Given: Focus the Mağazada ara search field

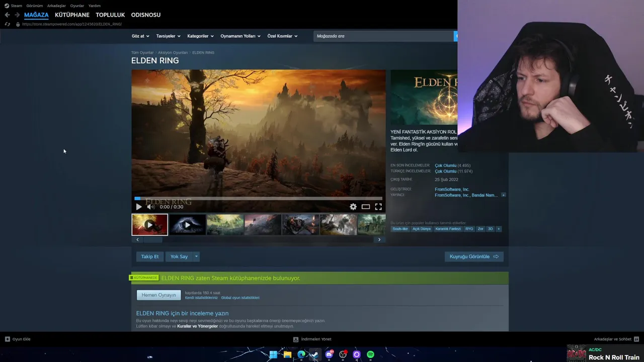Looking at the screenshot, I should pos(384,36).
